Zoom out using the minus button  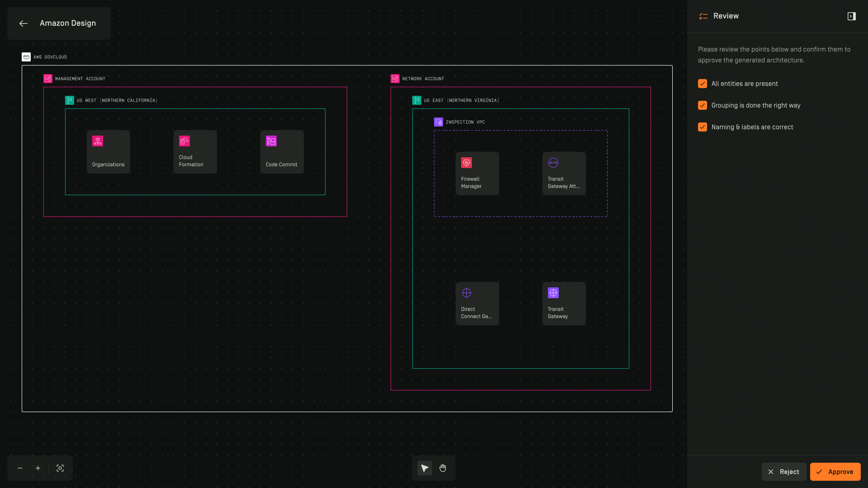coord(20,468)
